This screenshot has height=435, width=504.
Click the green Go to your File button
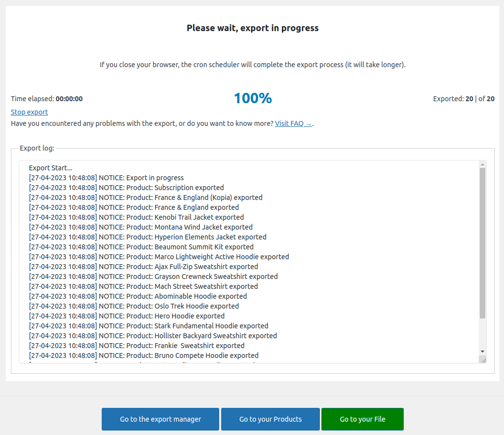point(362,419)
